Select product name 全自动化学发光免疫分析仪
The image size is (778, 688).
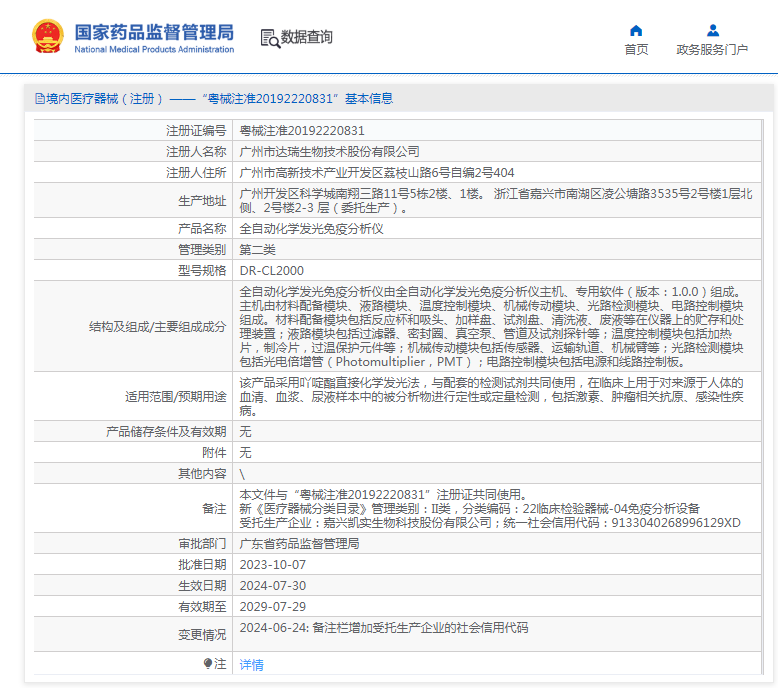tap(312, 229)
